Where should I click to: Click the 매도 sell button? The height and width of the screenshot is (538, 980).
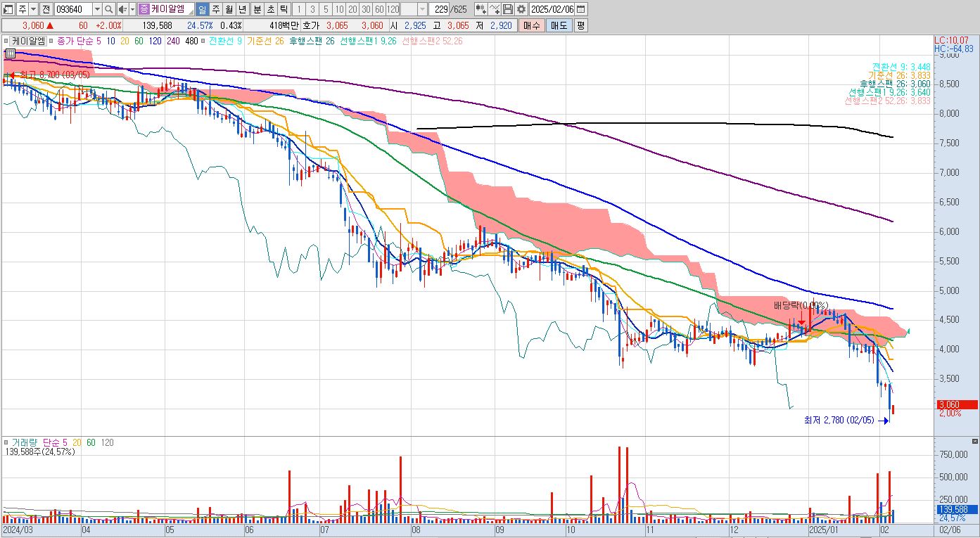click(x=559, y=25)
